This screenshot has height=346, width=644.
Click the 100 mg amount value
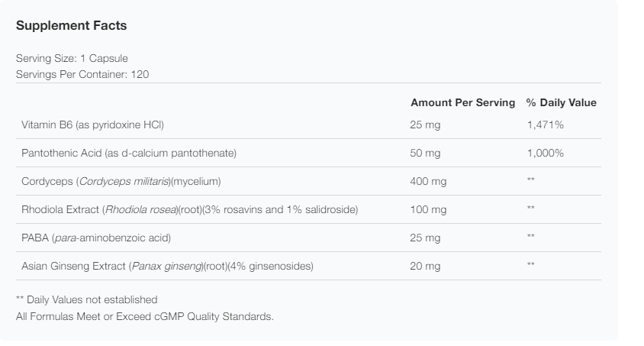tap(428, 209)
